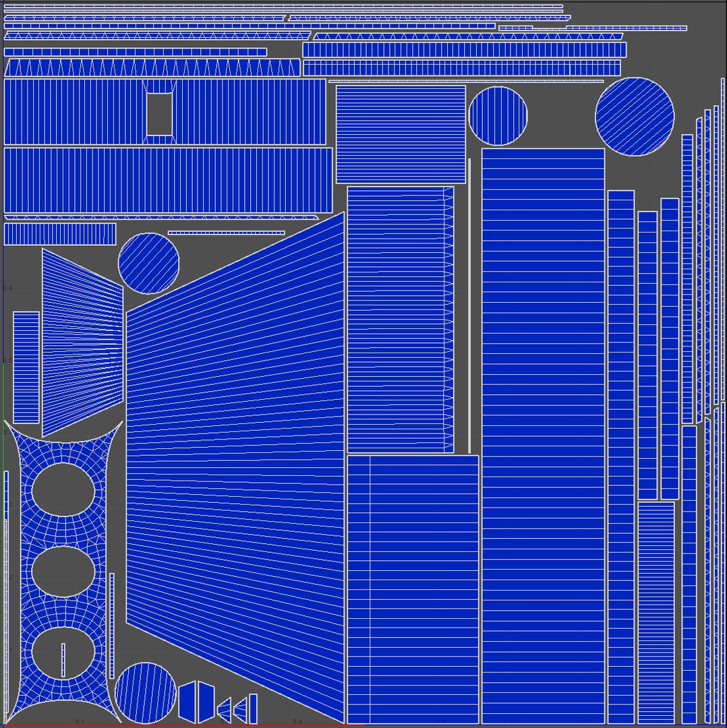
Task: Pick the small narrow strip inside the lowest oval hole
Action: (x=63, y=660)
